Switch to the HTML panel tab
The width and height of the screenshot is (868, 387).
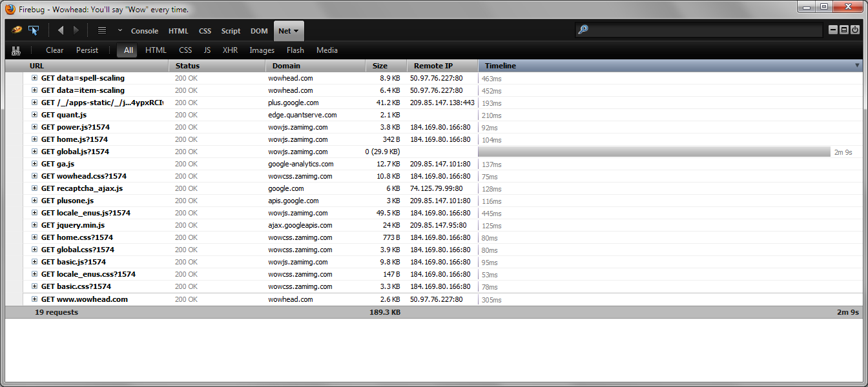point(178,31)
